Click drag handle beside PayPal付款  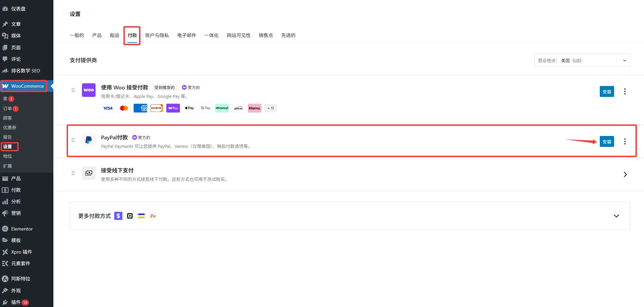73,140
